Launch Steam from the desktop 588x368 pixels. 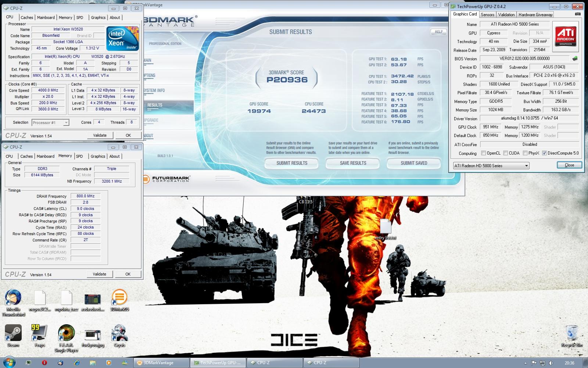click(13, 336)
